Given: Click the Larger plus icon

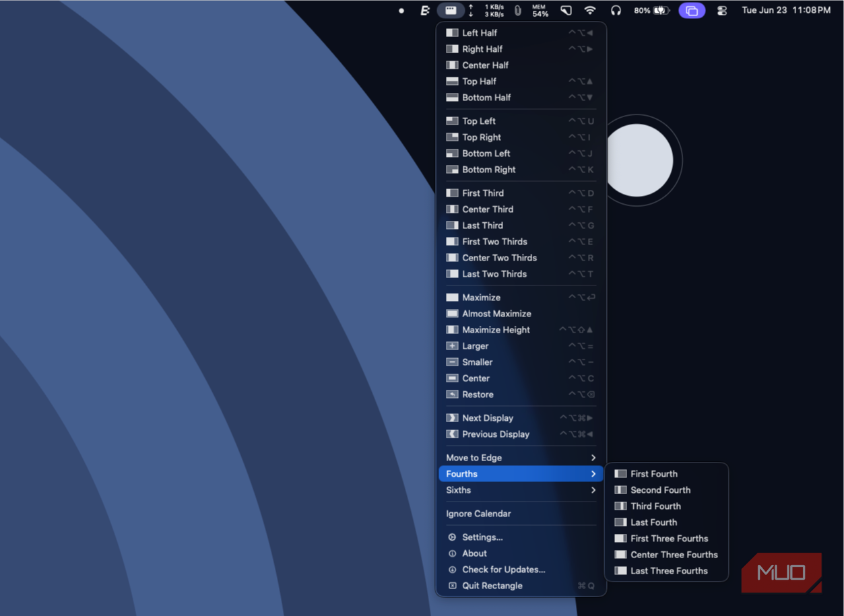Looking at the screenshot, I should 452,346.
